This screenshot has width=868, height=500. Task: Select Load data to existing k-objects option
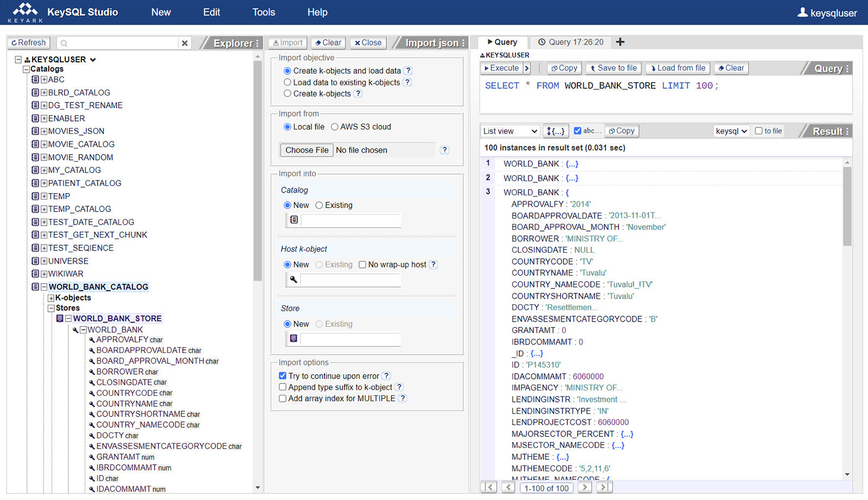coord(288,82)
